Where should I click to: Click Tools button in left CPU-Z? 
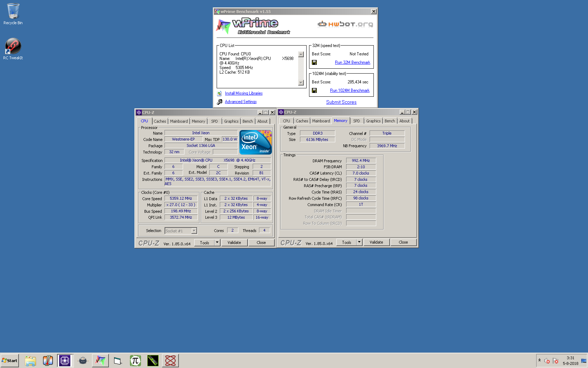[204, 243]
